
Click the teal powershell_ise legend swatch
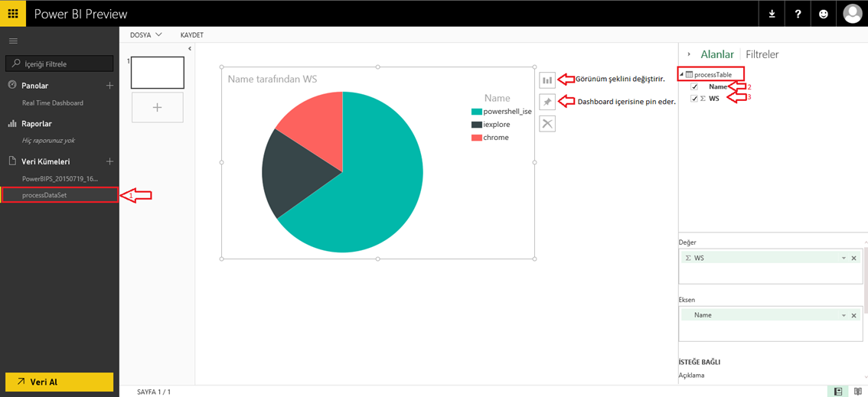(x=476, y=112)
